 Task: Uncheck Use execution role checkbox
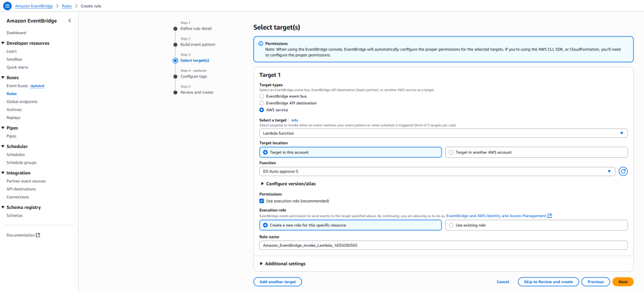[x=262, y=201]
